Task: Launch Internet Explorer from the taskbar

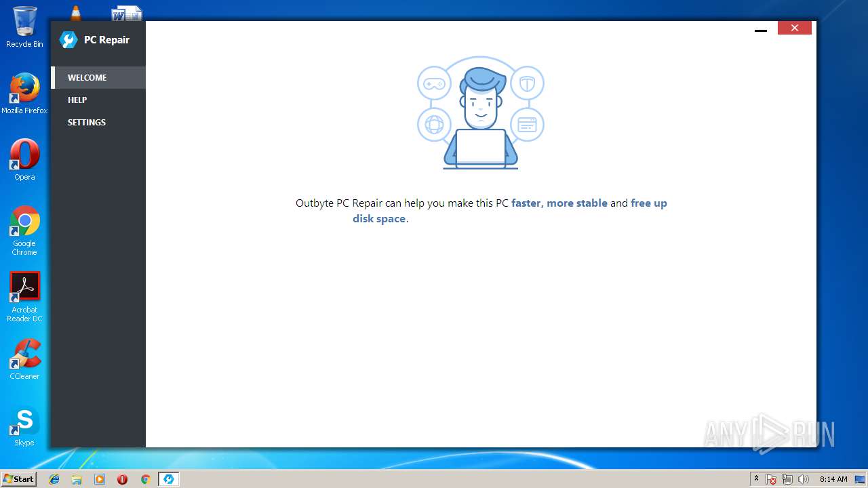Action: 54,479
